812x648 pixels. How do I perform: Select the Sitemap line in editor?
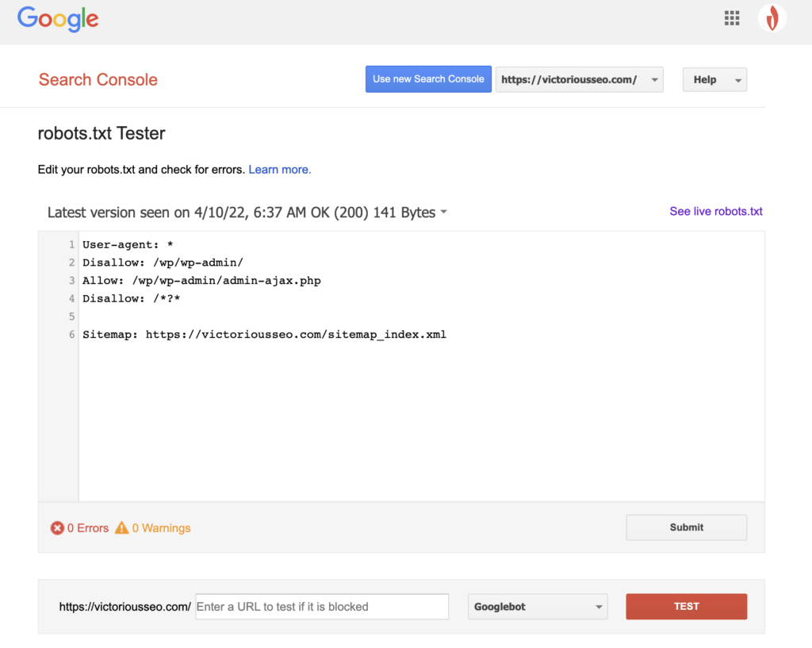[266, 334]
